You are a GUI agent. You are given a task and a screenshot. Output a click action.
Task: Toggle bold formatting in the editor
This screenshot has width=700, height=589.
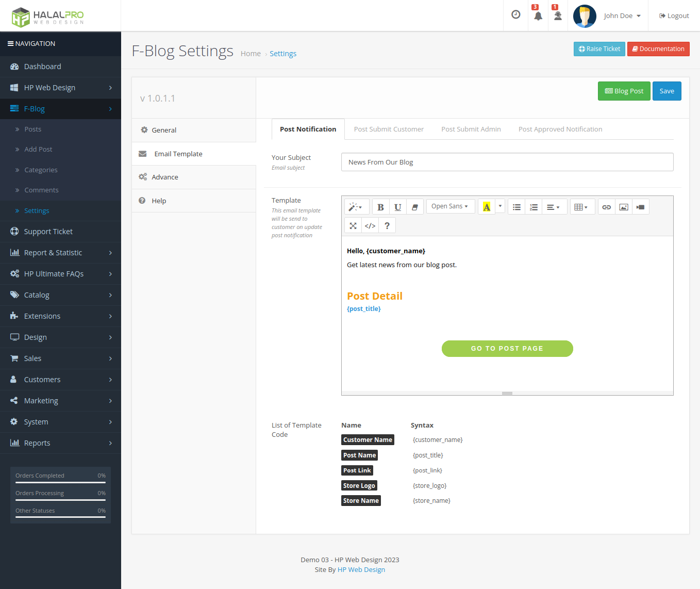380,207
